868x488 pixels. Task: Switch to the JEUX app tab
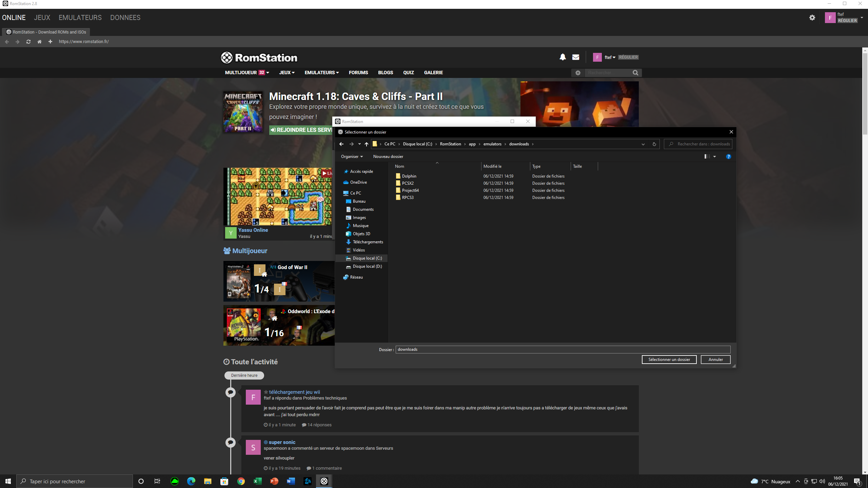pyautogui.click(x=42, y=18)
